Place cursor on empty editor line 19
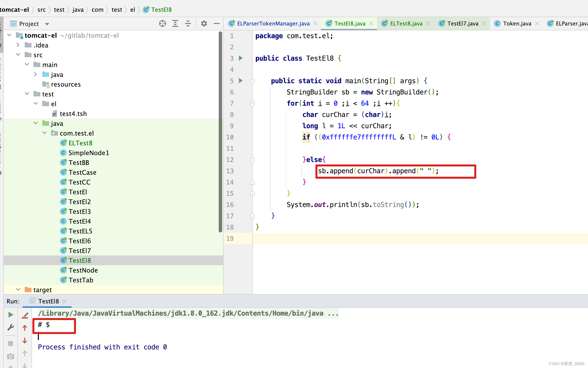588x368 pixels. coord(420,238)
